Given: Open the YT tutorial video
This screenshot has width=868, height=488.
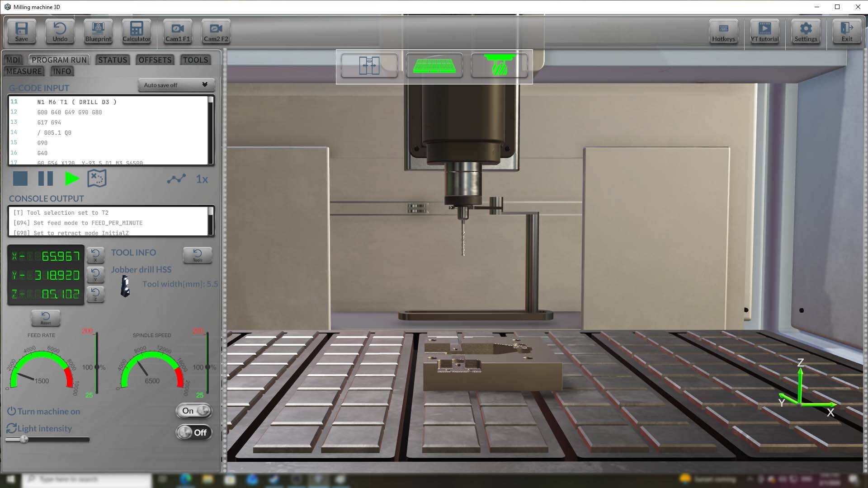Looking at the screenshot, I should click(x=764, y=32).
